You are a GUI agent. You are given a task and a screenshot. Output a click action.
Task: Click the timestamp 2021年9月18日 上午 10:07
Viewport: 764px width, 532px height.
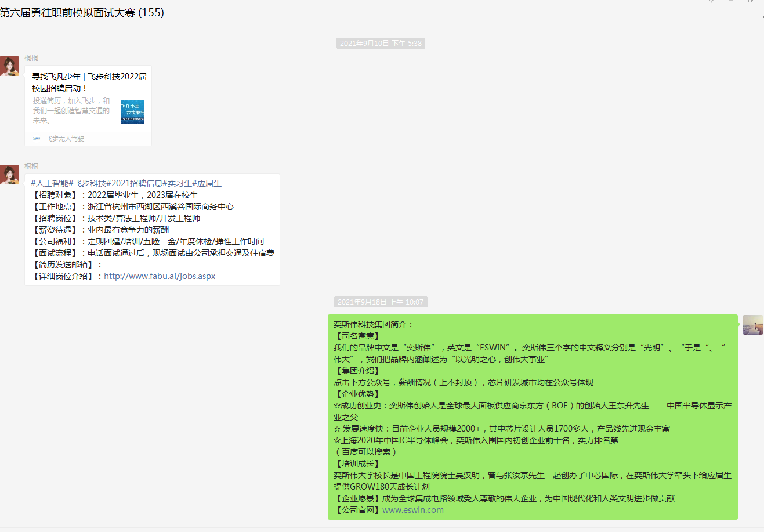tap(381, 302)
